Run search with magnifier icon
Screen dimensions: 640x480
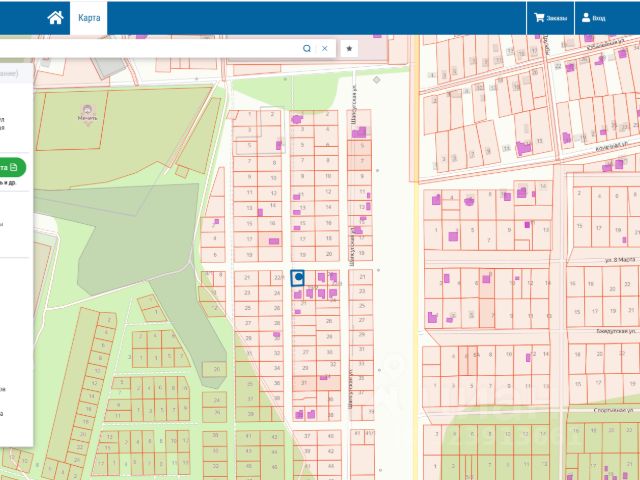pyautogui.click(x=307, y=49)
